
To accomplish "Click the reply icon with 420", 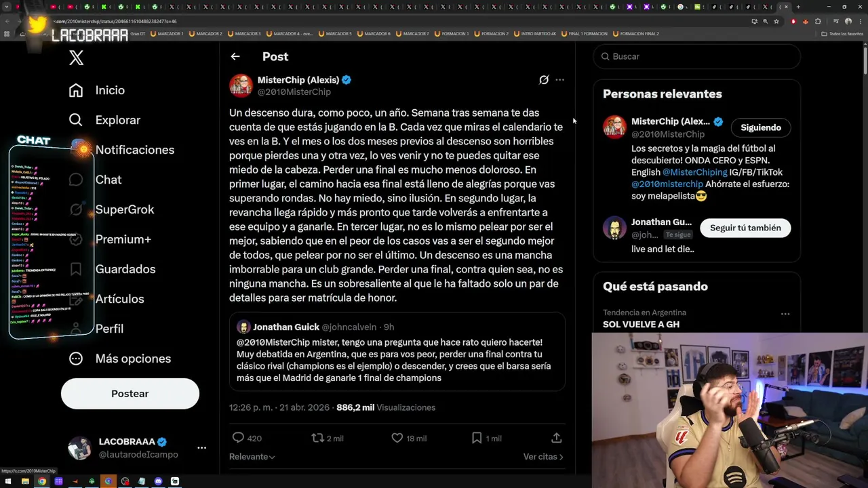I will (x=238, y=439).
